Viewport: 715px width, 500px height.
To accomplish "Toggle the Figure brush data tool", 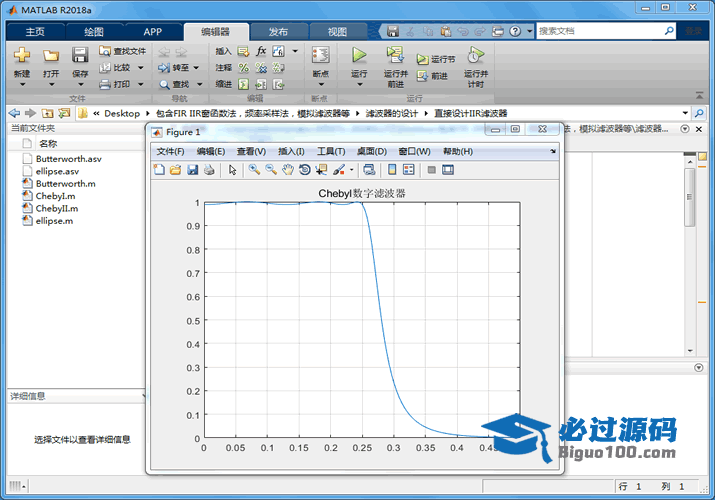I will pos(339,170).
